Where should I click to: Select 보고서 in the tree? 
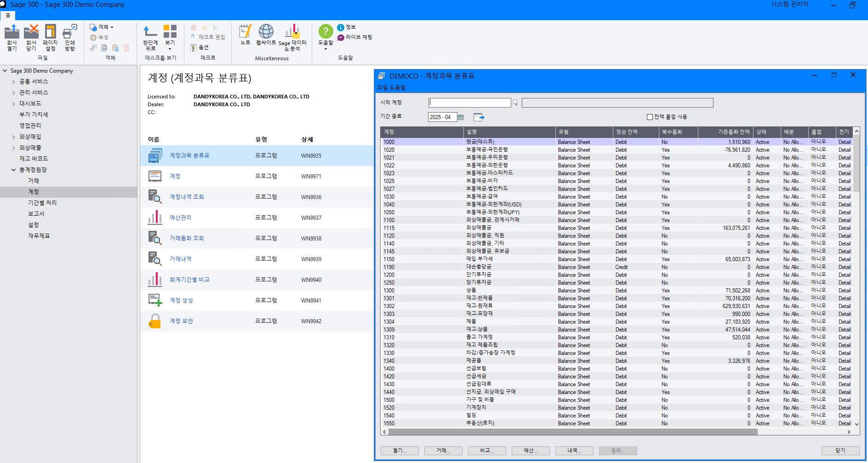click(36, 214)
